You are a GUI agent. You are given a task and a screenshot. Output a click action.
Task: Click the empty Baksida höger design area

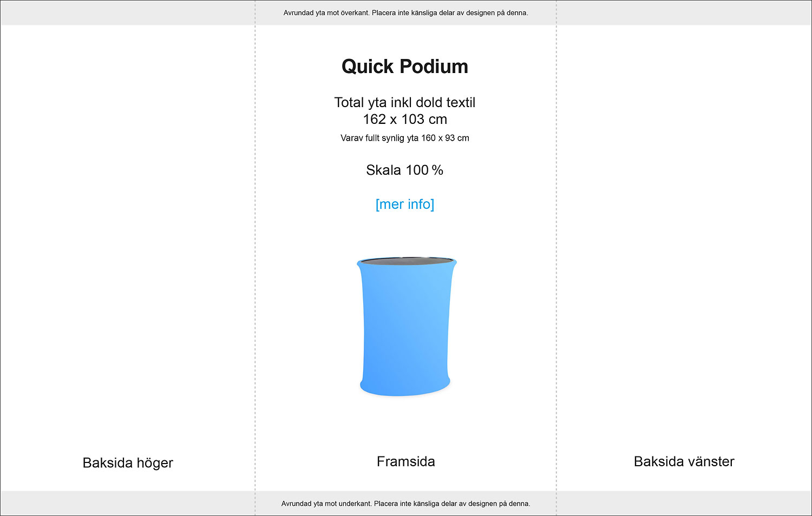point(128,238)
